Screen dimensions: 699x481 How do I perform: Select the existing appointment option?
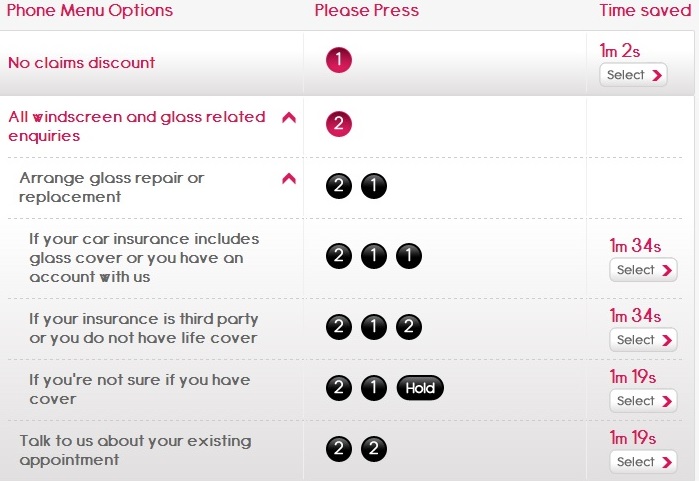pos(643,462)
